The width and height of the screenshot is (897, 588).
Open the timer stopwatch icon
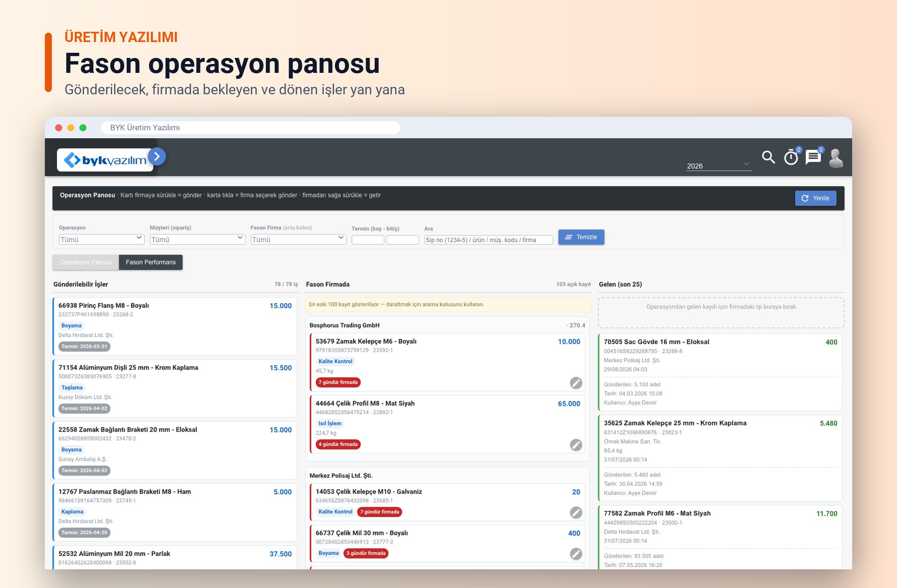791,157
